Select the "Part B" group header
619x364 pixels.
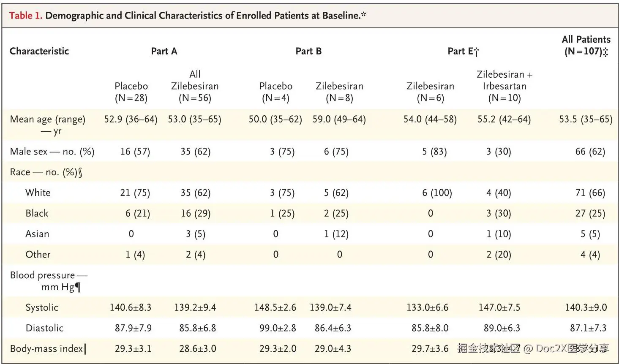(308, 51)
